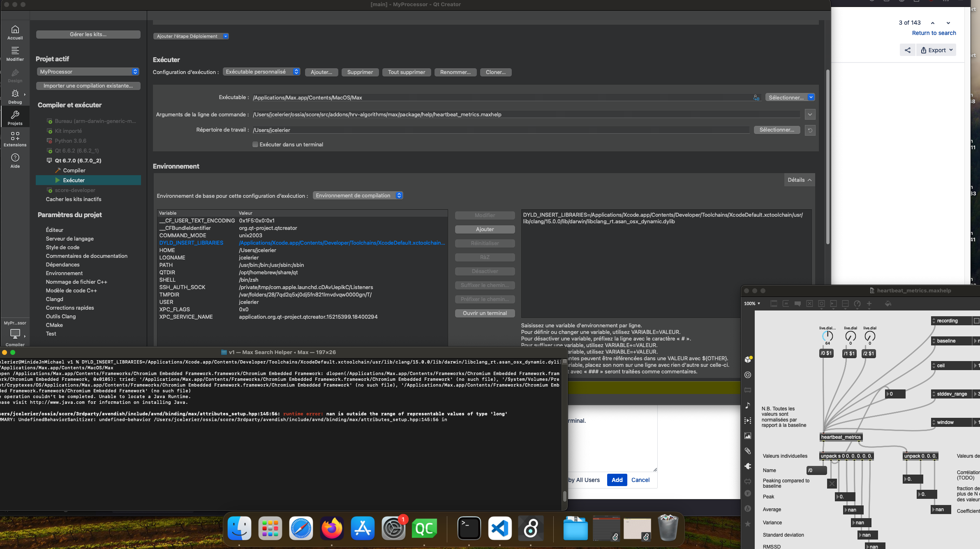The height and width of the screenshot is (549, 980).
Task: Open Clangd project settings
Action: tap(54, 299)
